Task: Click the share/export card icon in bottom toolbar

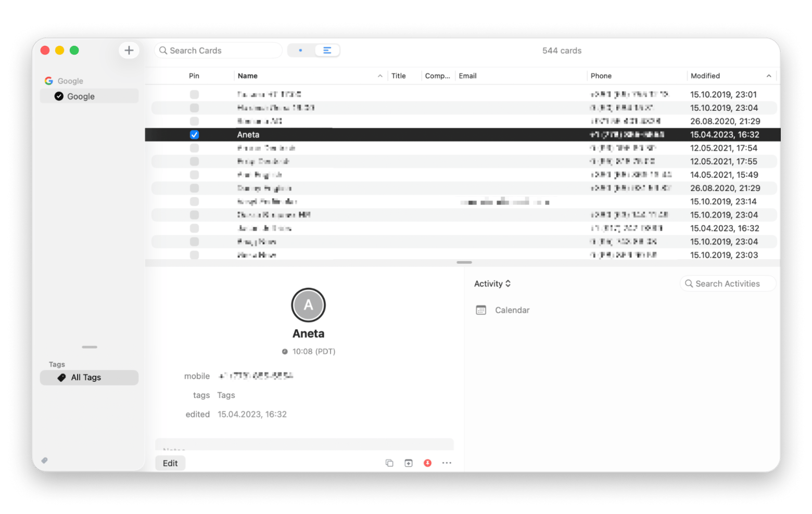Action: tap(409, 463)
